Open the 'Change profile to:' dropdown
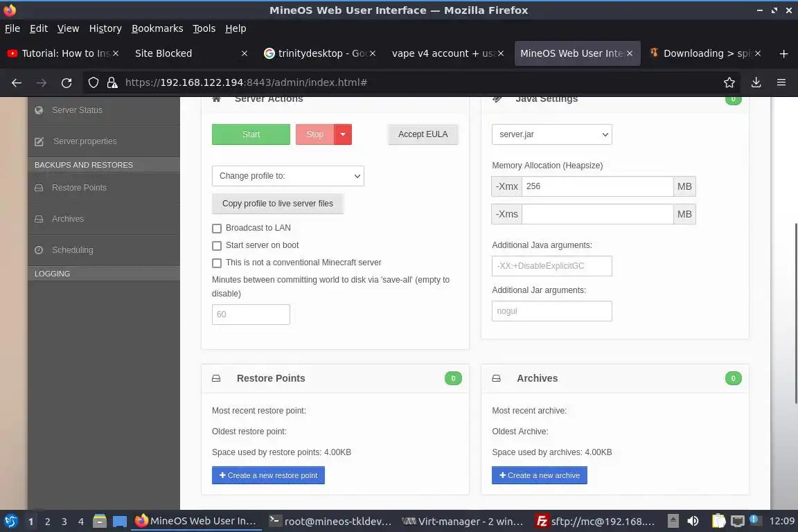 coord(288,176)
